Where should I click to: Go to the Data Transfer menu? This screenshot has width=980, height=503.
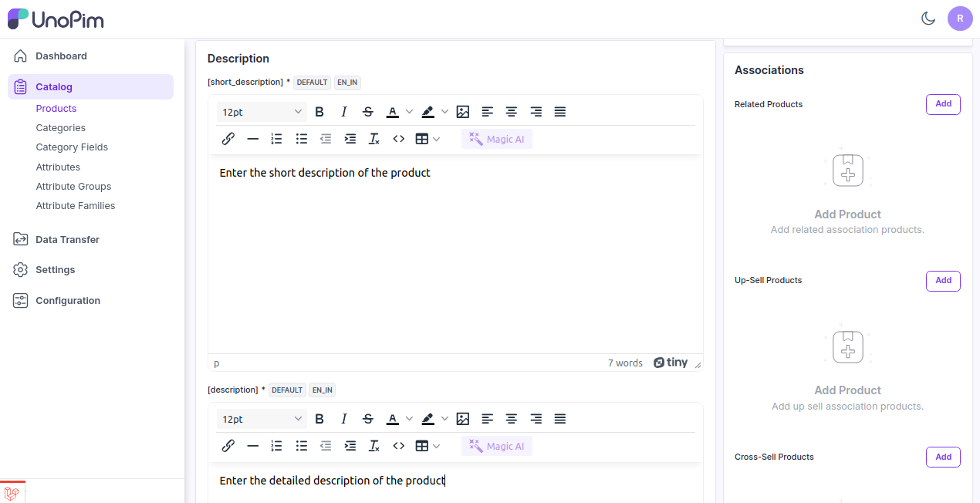(x=67, y=240)
